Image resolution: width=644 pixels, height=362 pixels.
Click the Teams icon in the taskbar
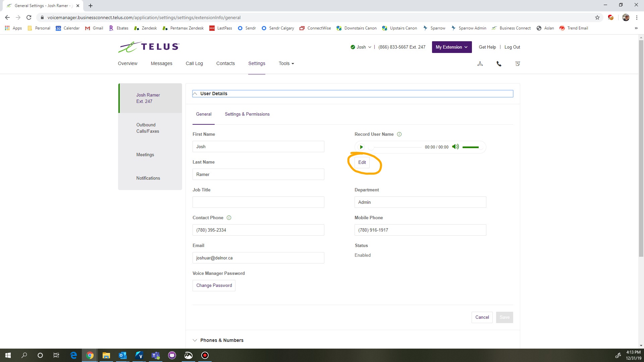pos(155,355)
